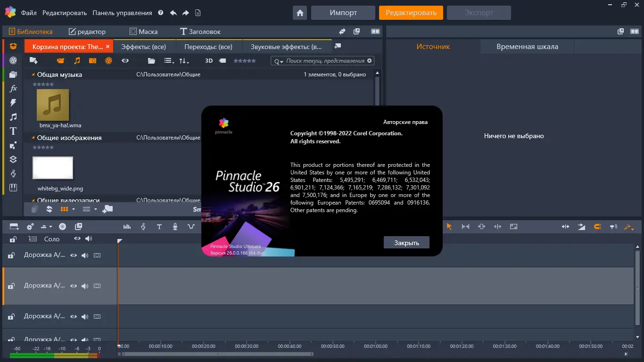The height and width of the screenshot is (362, 644).
Task: Unlock the padlock on the third timeline track
Action: [x=11, y=316]
